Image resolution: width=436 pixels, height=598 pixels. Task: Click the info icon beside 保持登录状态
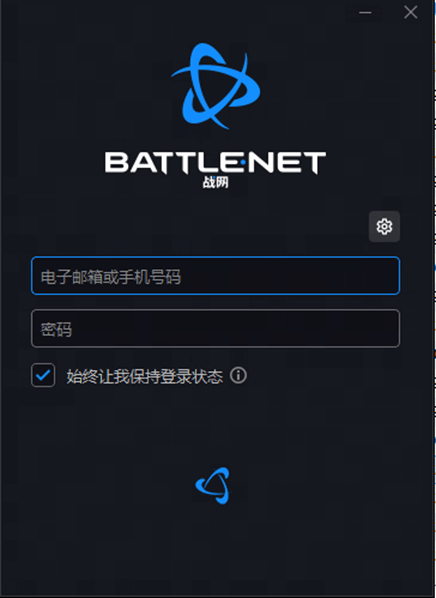[x=238, y=376]
